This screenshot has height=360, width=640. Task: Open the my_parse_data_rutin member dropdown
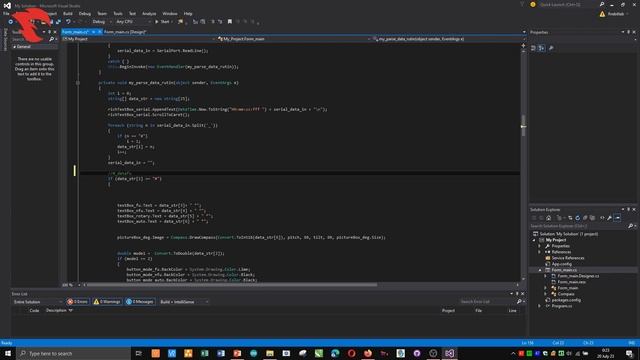[448, 39]
